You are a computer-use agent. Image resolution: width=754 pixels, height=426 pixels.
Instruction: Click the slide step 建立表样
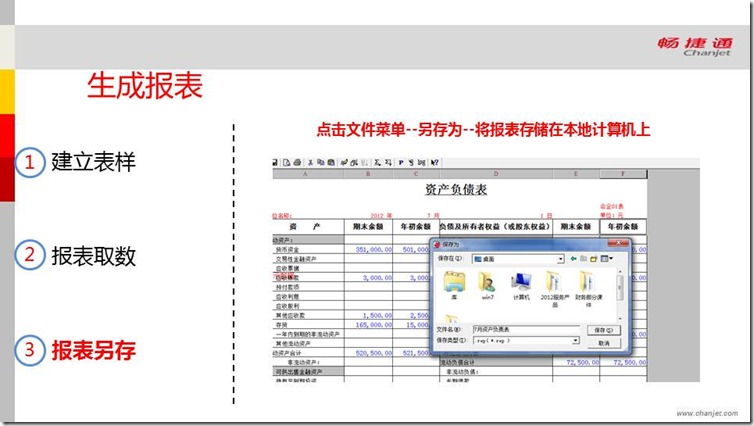[93, 162]
